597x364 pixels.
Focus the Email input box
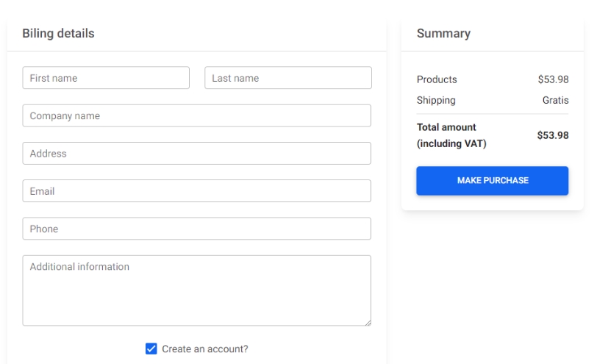pyautogui.click(x=196, y=191)
